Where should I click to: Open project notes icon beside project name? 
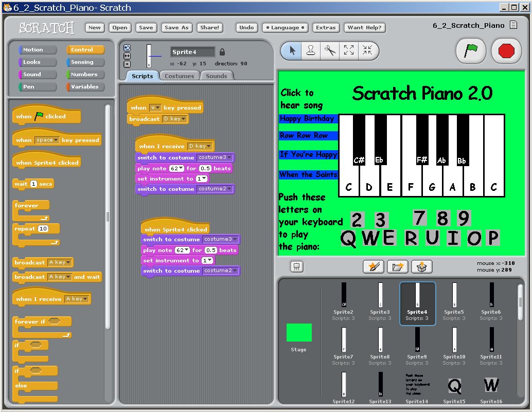[513, 25]
